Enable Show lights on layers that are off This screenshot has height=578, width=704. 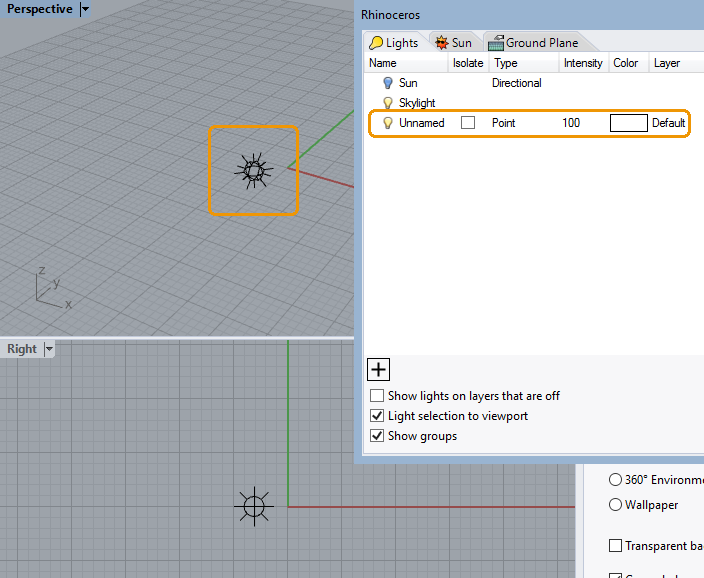[377, 396]
